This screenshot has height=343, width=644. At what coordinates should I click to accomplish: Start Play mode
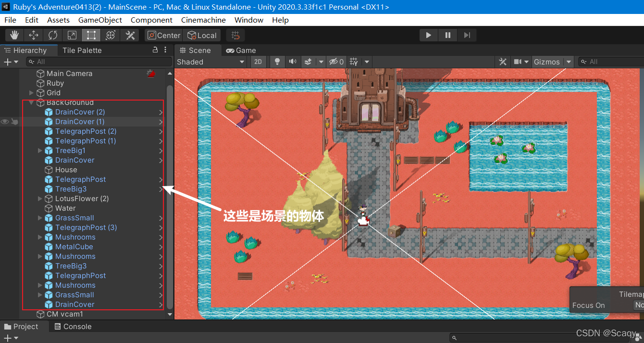[428, 35]
